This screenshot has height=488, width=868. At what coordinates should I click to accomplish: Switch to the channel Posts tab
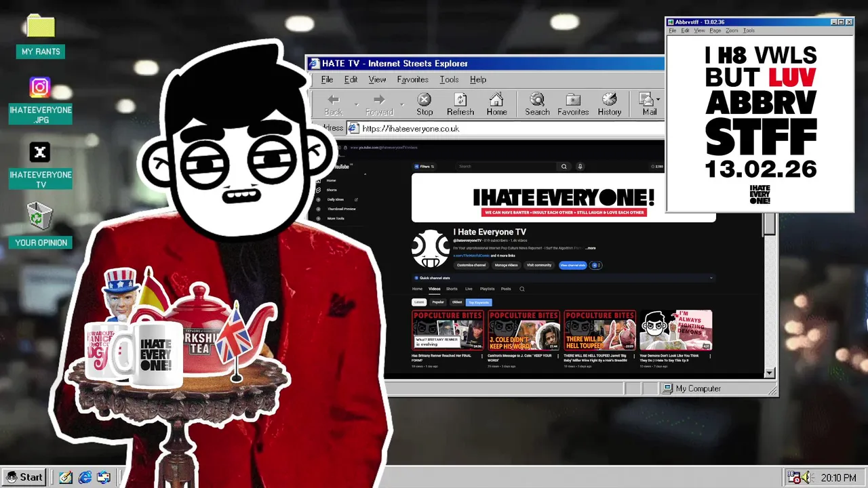[506, 289]
